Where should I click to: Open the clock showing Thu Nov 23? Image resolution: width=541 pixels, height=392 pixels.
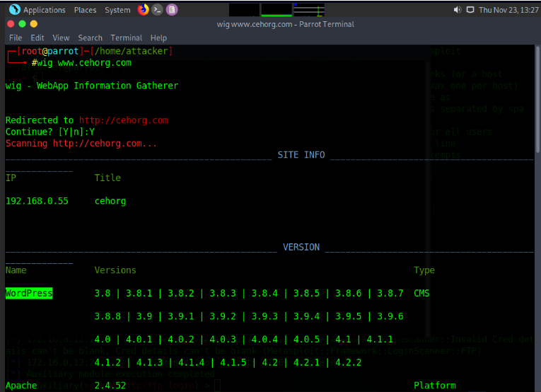coord(507,10)
